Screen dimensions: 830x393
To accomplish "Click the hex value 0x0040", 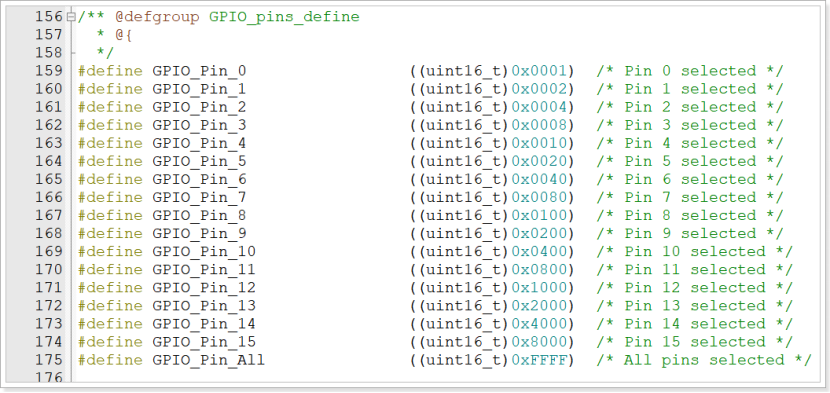I will click(539, 179).
